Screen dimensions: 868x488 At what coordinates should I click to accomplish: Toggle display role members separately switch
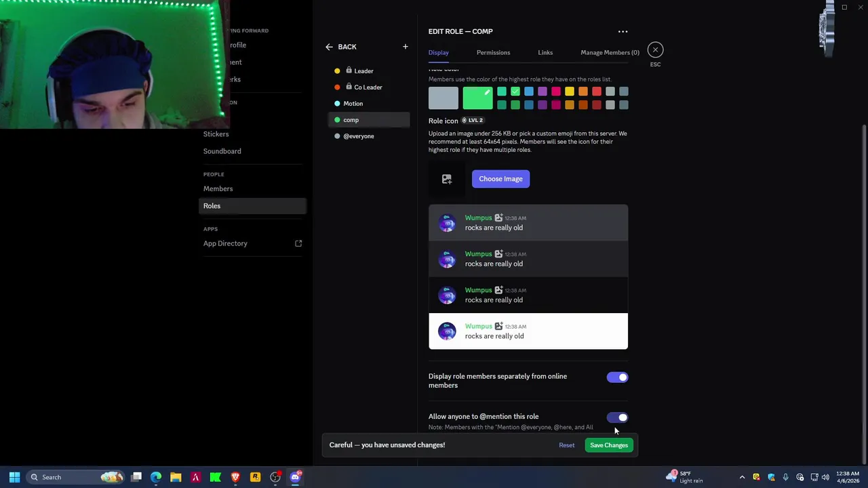(617, 378)
